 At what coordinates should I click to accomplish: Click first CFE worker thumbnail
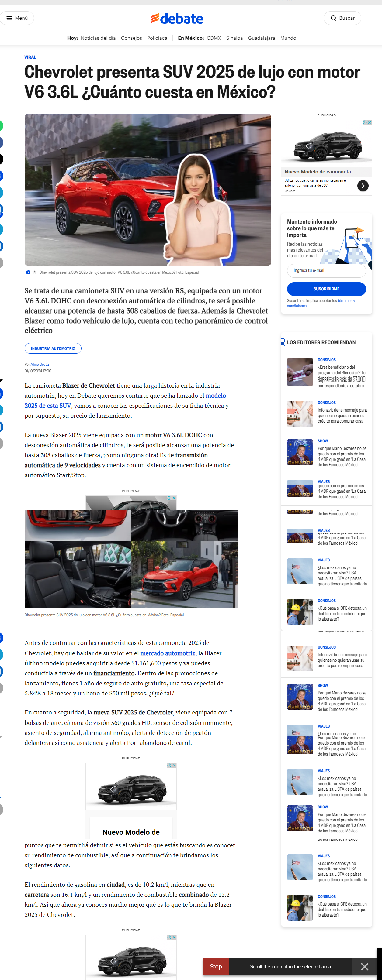pos(300,612)
